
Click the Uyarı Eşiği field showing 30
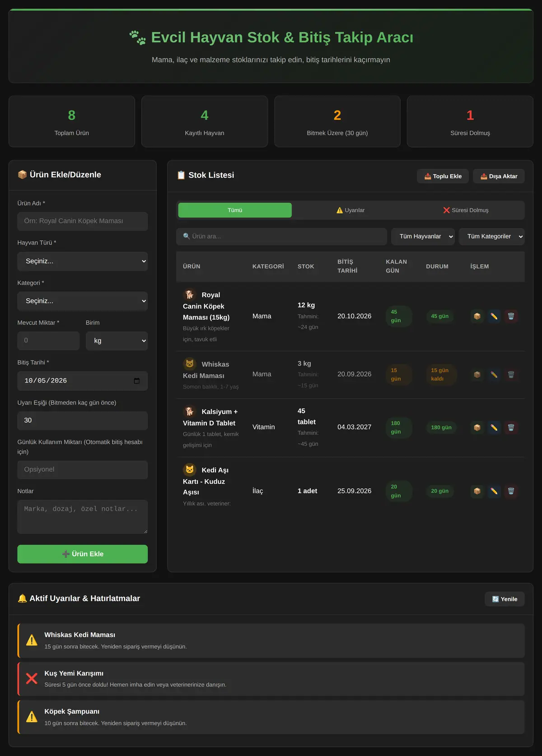point(83,420)
